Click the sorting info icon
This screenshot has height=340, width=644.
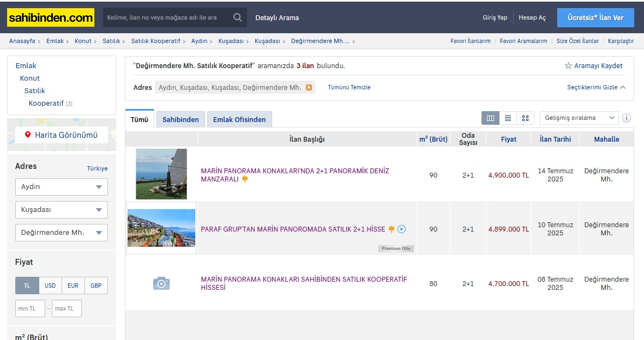pyautogui.click(x=627, y=118)
